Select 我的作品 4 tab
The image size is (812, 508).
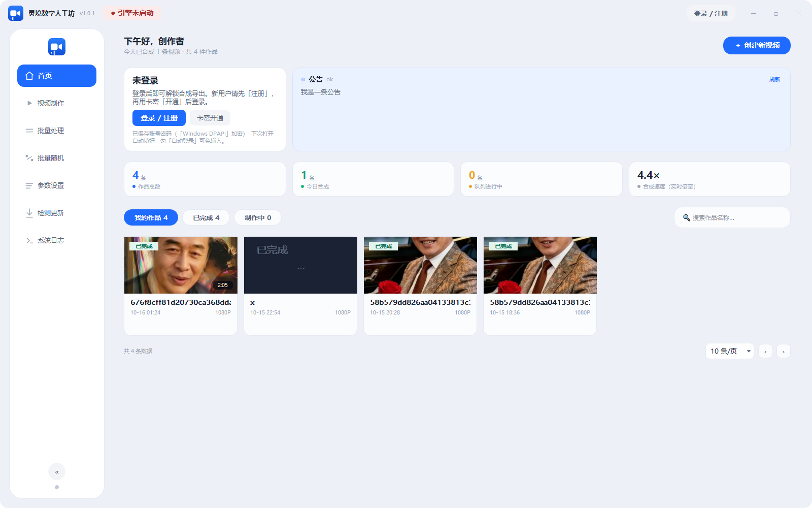(151, 217)
